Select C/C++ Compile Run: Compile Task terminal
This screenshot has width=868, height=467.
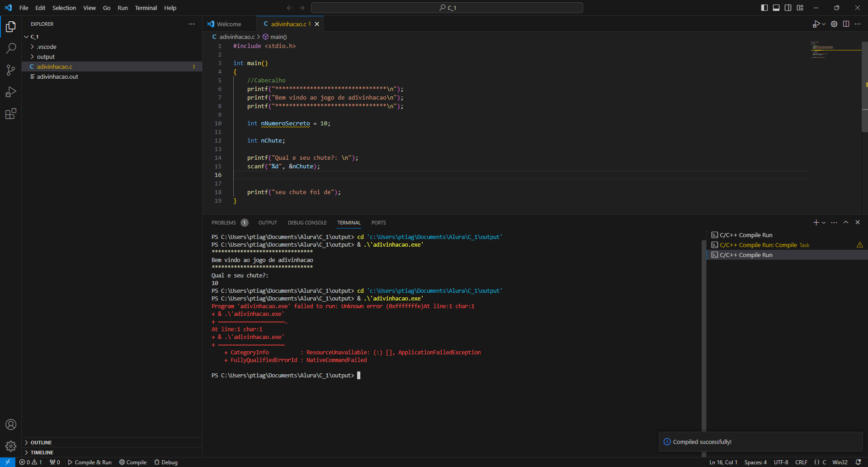click(x=787, y=245)
